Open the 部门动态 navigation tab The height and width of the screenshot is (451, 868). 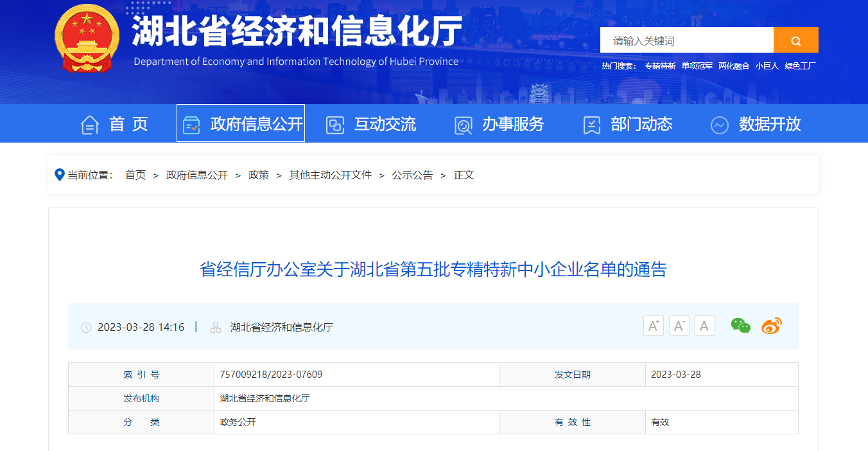point(627,124)
